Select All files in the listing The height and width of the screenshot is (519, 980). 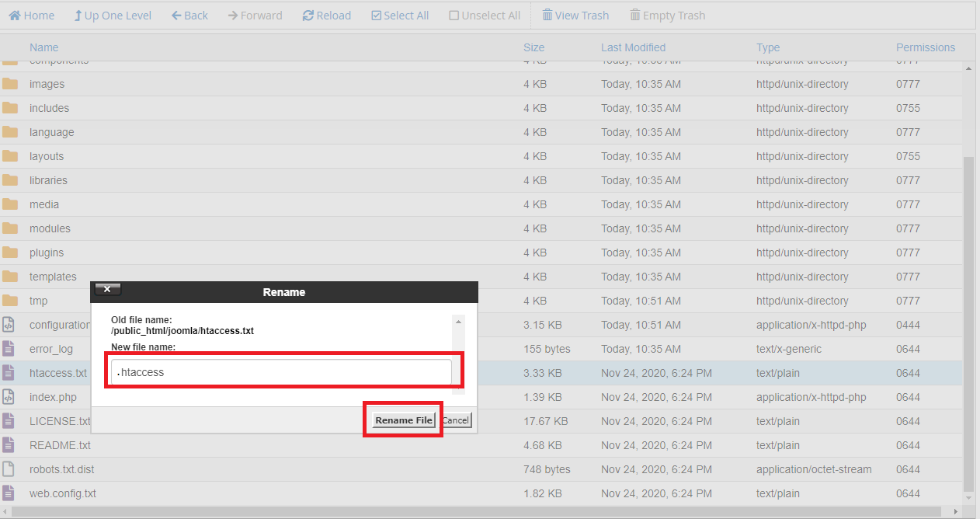[x=400, y=15]
